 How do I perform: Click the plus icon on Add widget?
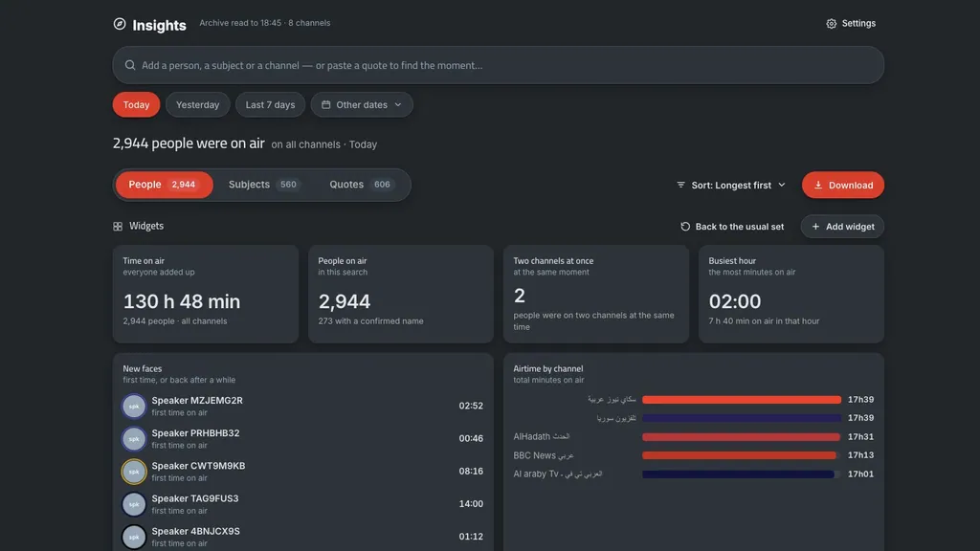(x=815, y=226)
